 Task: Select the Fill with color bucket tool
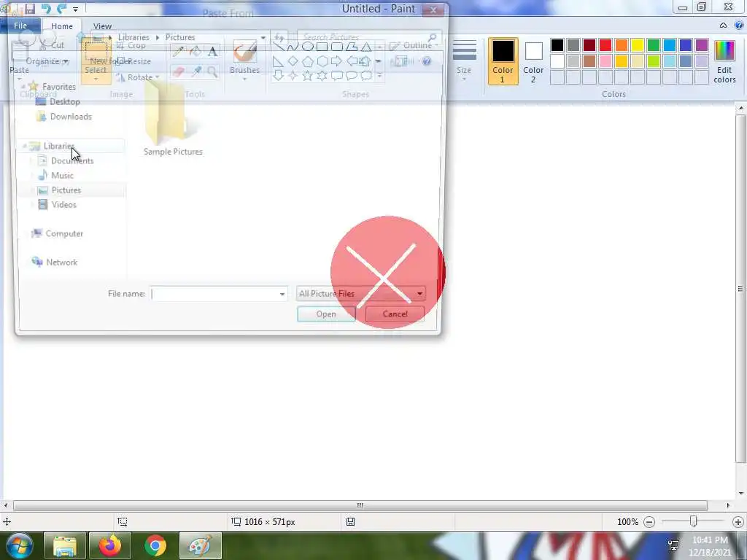(x=196, y=52)
